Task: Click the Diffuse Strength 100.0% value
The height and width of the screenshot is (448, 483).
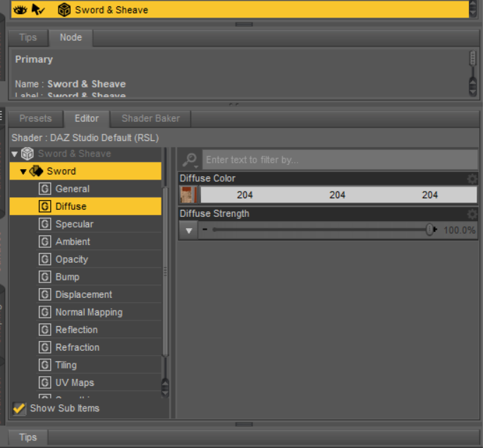Action: coord(460,230)
